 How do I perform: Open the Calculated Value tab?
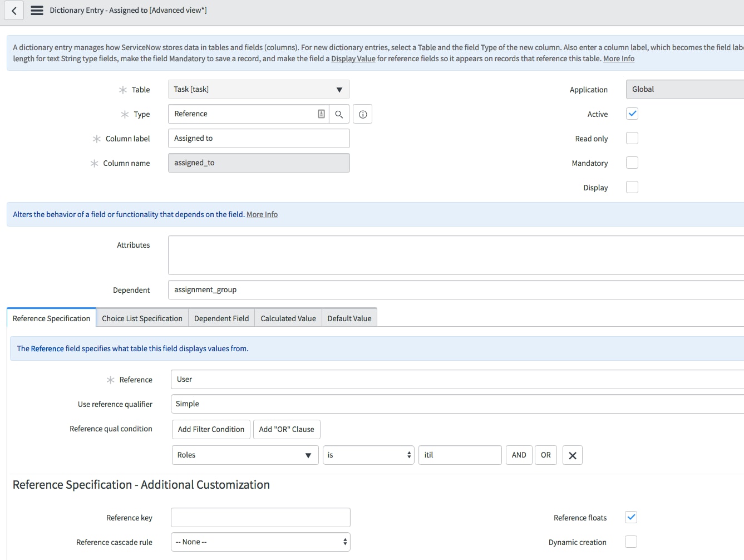288,318
